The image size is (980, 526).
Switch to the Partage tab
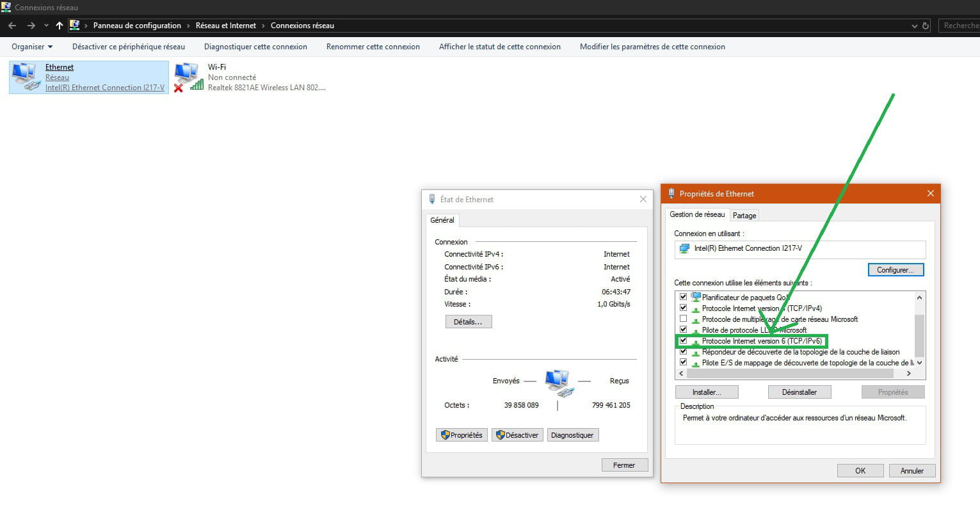[744, 216]
